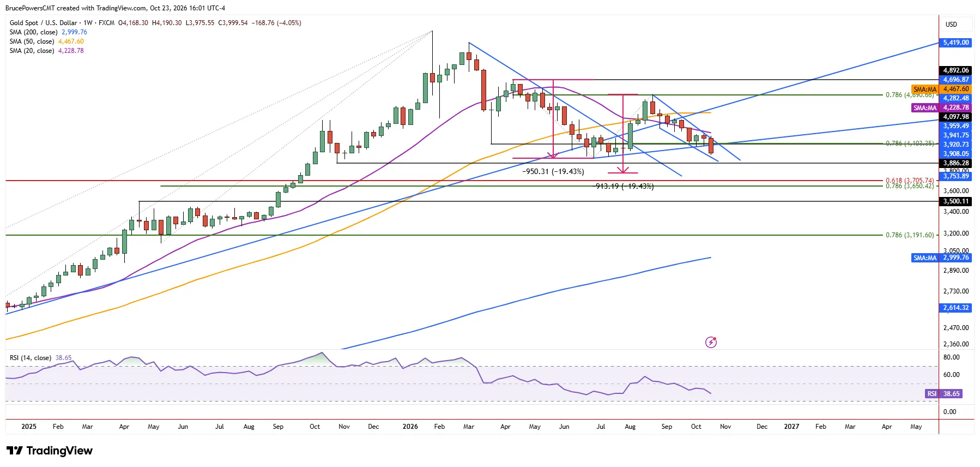980x467 pixels.
Task: Click the 3,500.11 price label
Action: pos(956,201)
